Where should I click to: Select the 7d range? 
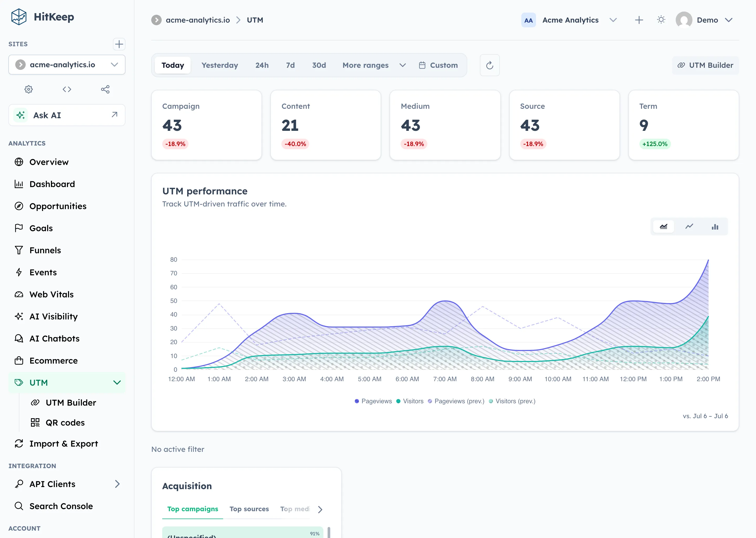[290, 65]
